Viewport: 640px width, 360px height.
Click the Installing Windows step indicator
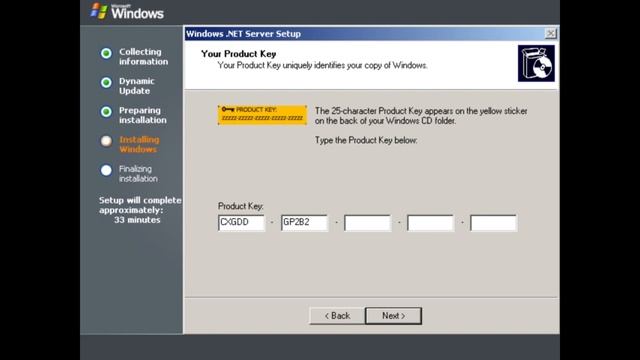point(106,141)
